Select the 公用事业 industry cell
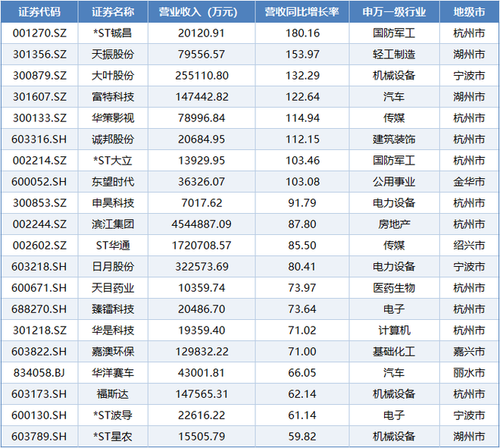 click(394, 182)
